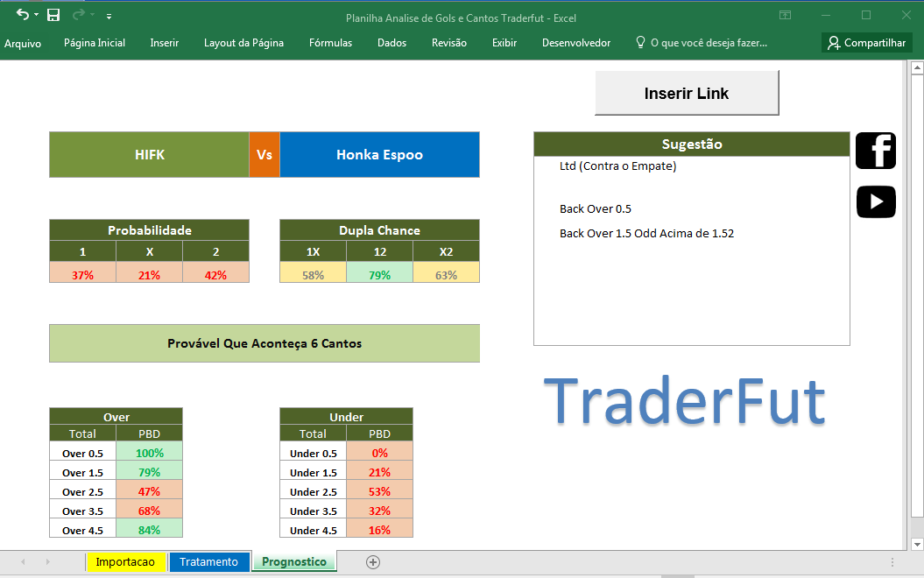Click the Undo arrow icon
The image size is (924, 578).
23,15
